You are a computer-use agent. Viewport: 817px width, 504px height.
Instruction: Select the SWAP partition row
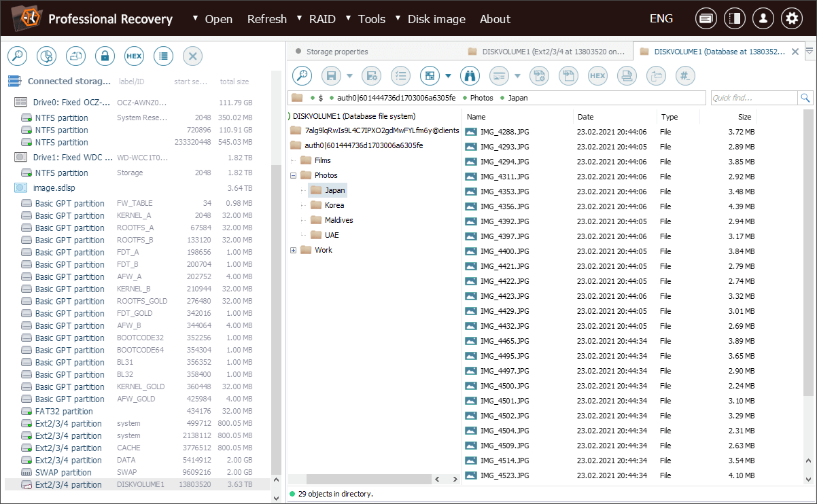[136, 472]
